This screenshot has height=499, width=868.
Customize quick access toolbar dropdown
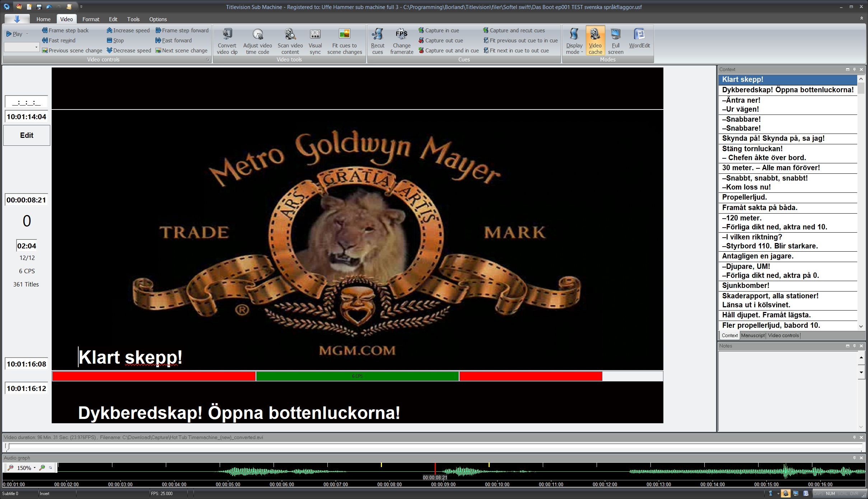(x=81, y=7)
